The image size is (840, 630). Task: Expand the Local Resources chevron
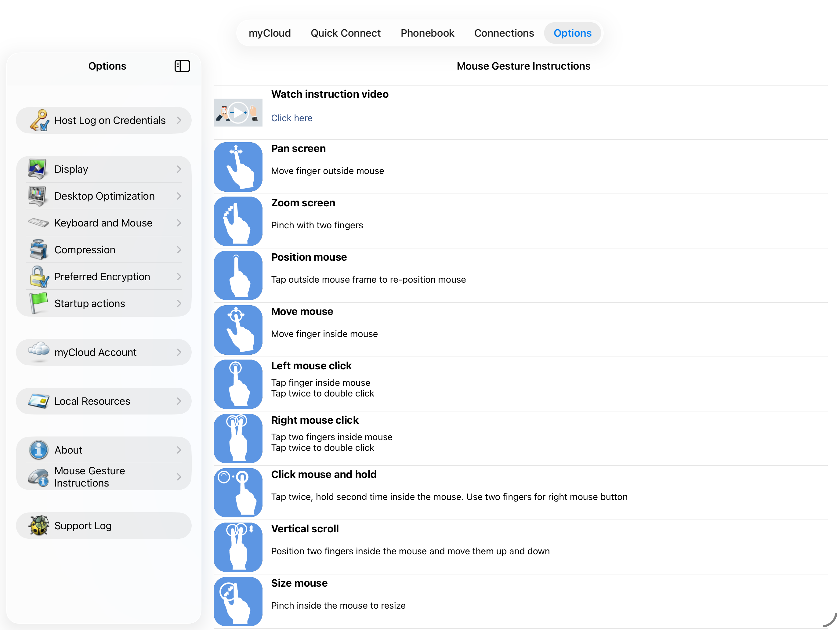pyautogui.click(x=179, y=401)
